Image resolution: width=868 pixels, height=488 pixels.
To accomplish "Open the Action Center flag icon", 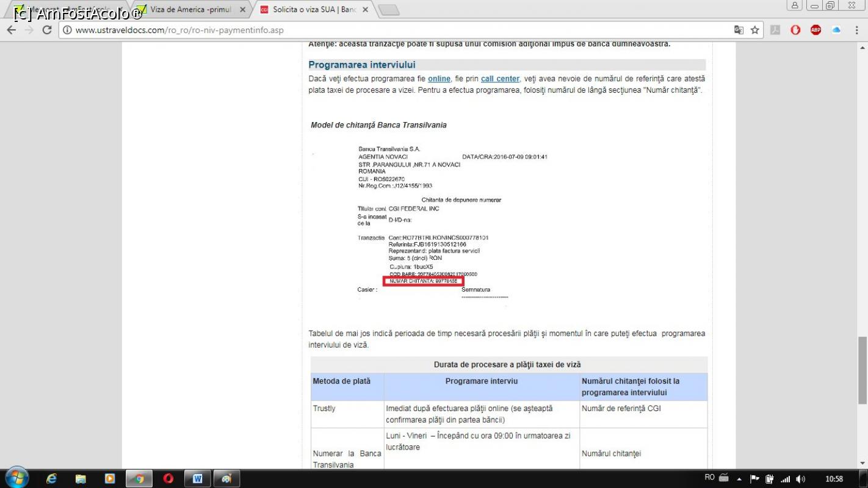I will pos(754,479).
